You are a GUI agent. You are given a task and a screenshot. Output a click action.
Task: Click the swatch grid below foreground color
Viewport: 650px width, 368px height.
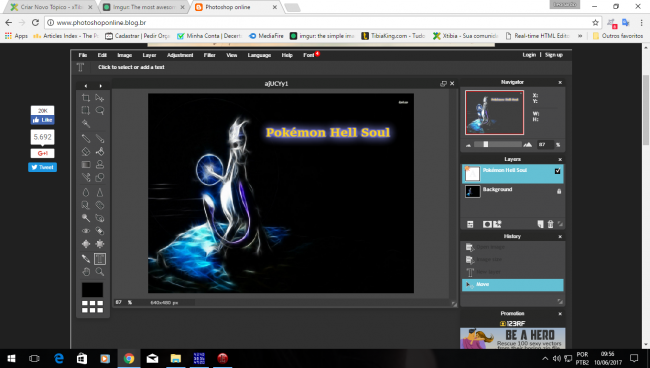[x=92, y=307]
